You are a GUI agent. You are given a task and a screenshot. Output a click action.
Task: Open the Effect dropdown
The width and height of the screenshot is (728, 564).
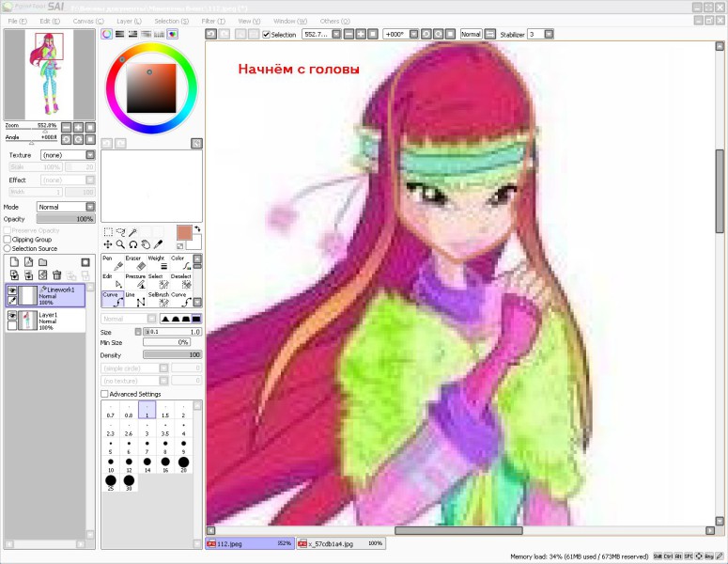pos(90,180)
